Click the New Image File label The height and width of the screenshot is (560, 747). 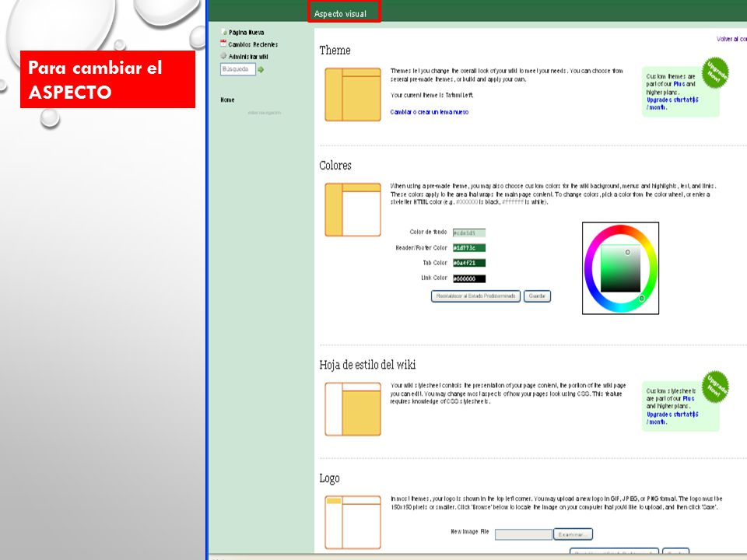pyautogui.click(x=470, y=531)
